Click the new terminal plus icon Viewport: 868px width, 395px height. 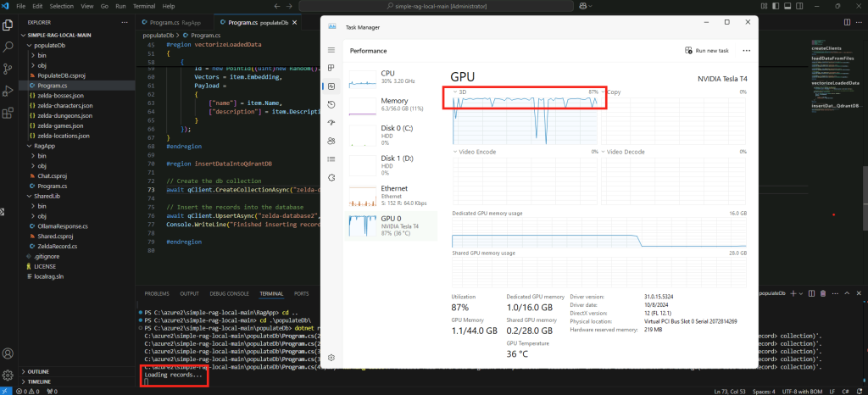click(793, 293)
